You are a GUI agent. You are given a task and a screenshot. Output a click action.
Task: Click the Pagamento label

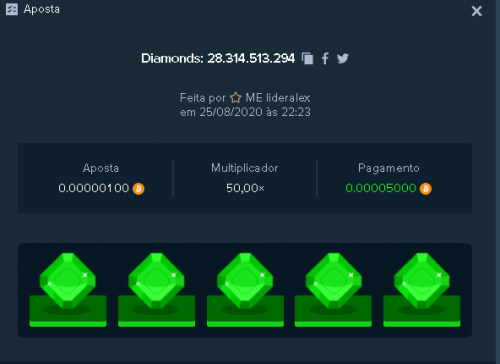[x=389, y=168]
